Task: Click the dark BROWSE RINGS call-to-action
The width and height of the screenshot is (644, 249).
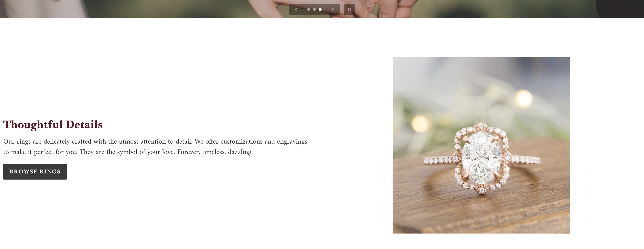Action: (x=35, y=172)
